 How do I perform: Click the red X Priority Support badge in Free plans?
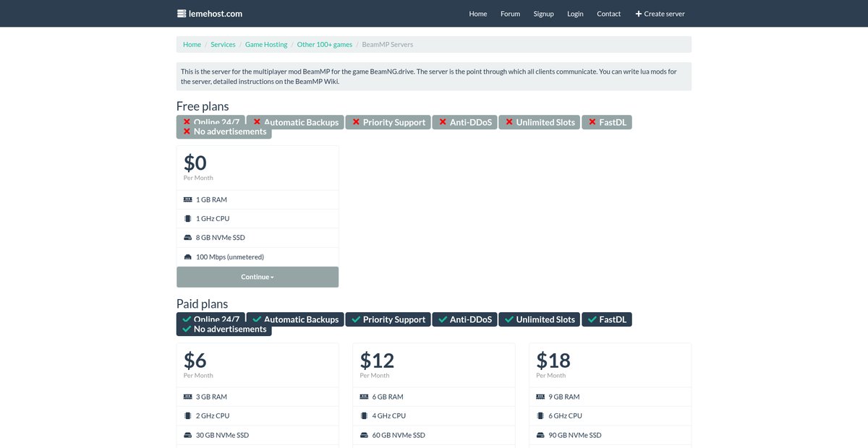(x=388, y=122)
